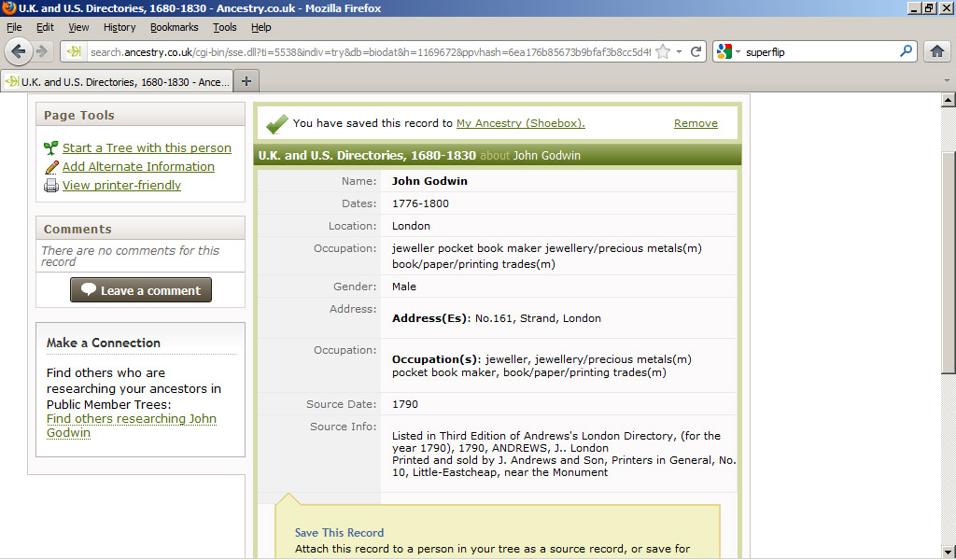Click the Ancestry site identity icon
The height and width of the screenshot is (560, 956).
click(x=75, y=51)
